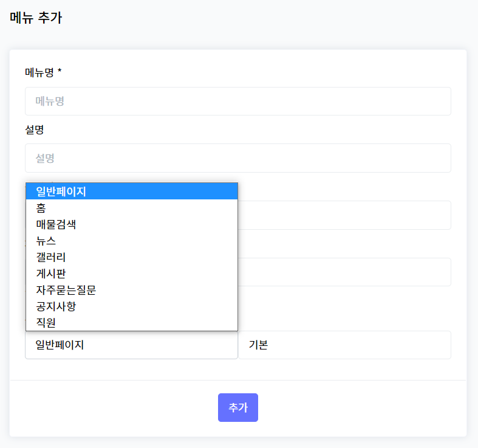This screenshot has height=448, width=478.
Task: Open the 기본 dropdown selector
Action: point(344,345)
